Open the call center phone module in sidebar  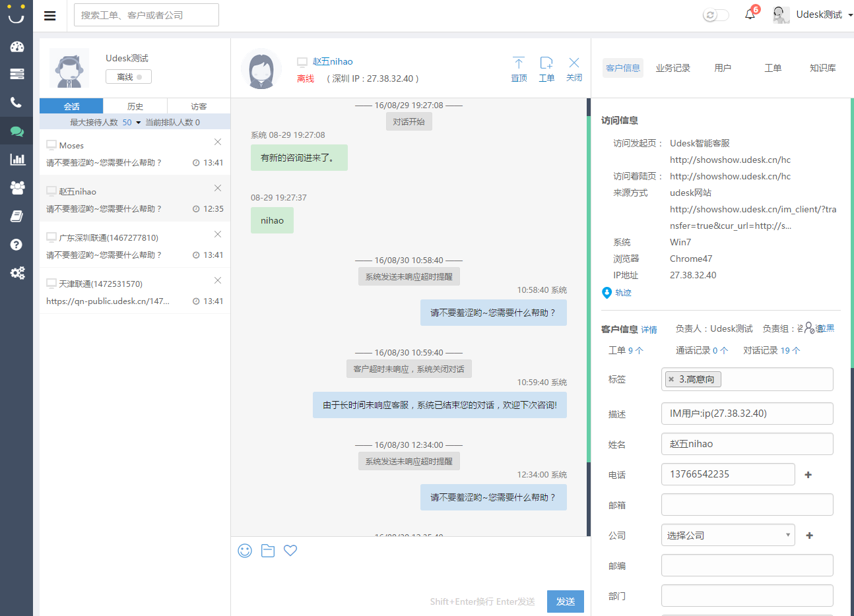click(x=16, y=102)
